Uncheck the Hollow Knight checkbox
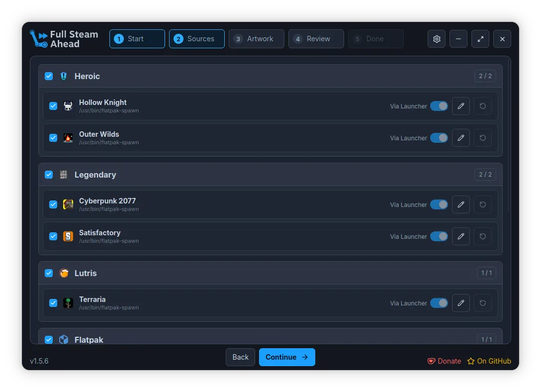541x392 pixels. (53, 106)
